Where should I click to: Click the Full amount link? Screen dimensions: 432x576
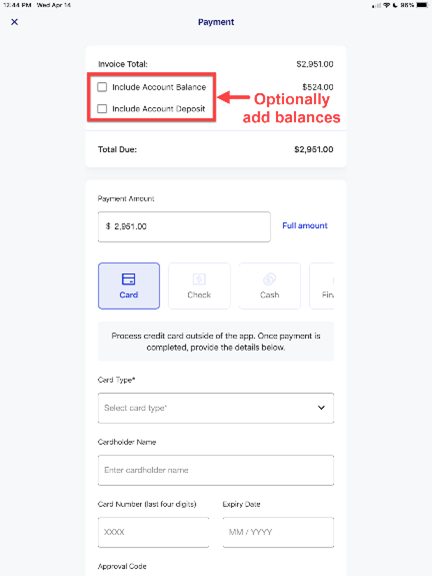pos(305,226)
